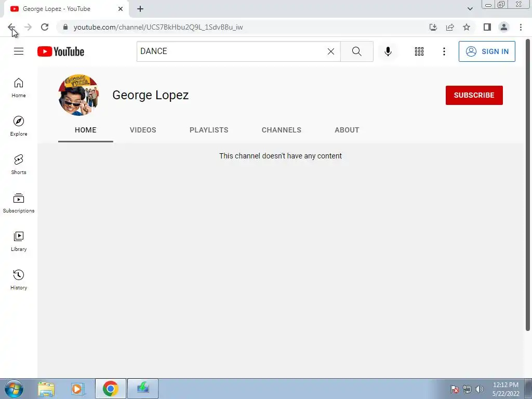Screen dimensions: 532x399
Task: Click the taskbar clock showing 12:12 PM
Action: 506,389
